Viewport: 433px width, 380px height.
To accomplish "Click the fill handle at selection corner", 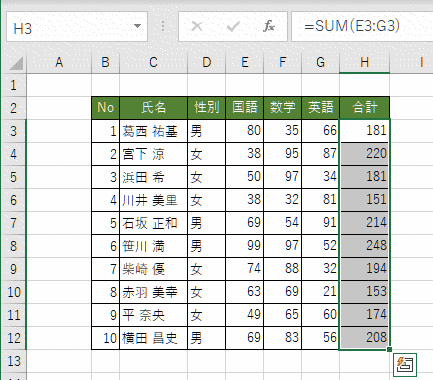I will (x=389, y=349).
